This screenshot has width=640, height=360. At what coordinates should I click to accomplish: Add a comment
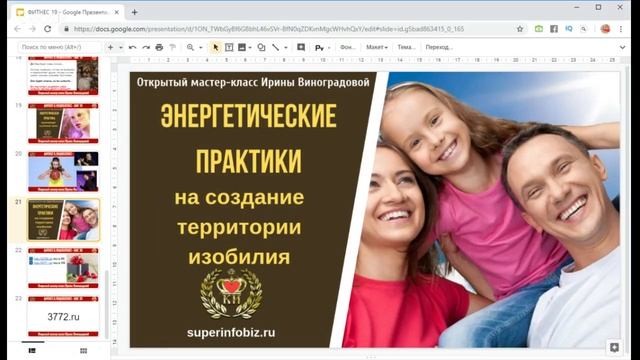tap(301, 47)
